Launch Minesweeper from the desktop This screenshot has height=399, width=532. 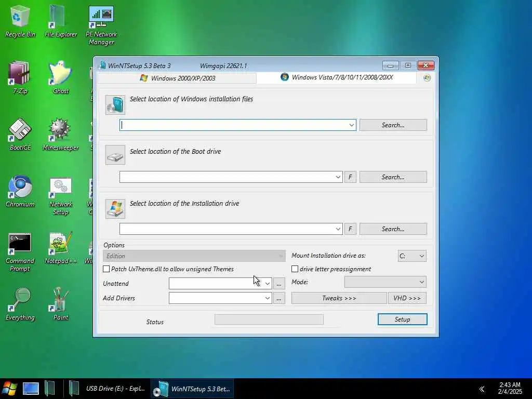click(61, 135)
